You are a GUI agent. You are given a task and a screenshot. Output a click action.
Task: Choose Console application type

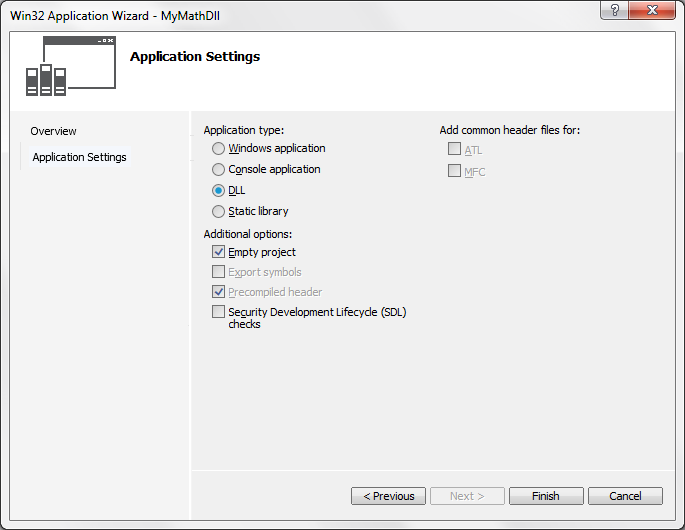pos(218,170)
